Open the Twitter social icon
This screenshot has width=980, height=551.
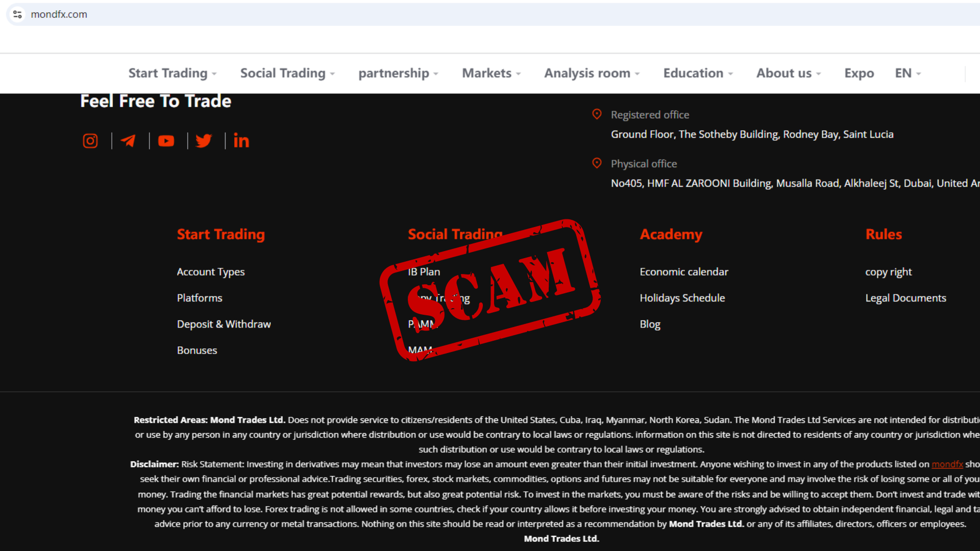[204, 141]
